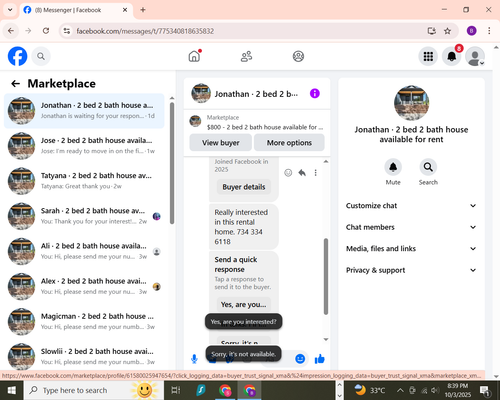Click the conversation list scrollbar
Viewport: 500px width, 400px height.
tap(172, 163)
